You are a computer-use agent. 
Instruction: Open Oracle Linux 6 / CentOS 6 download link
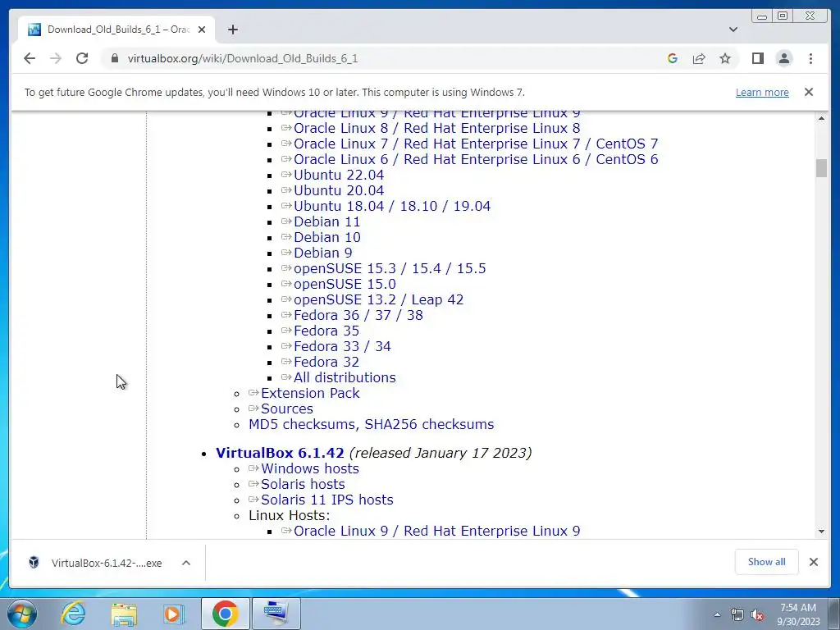pos(476,159)
